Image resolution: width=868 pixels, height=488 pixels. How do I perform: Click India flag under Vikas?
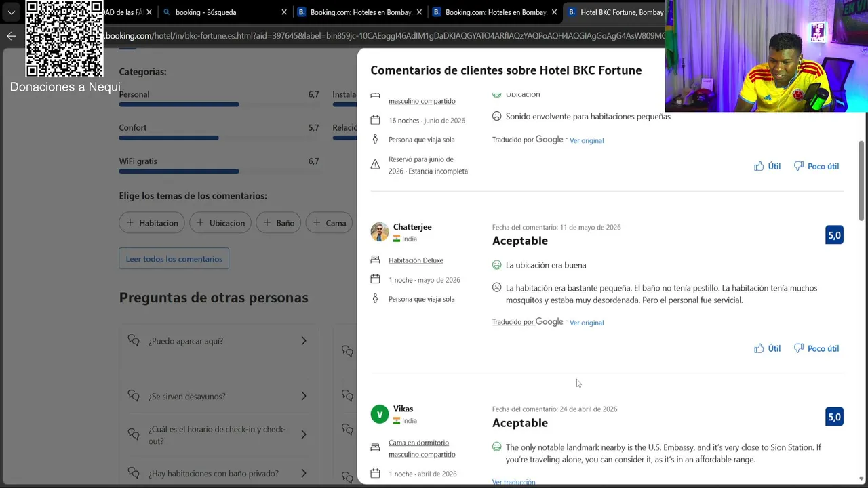click(397, 420)
